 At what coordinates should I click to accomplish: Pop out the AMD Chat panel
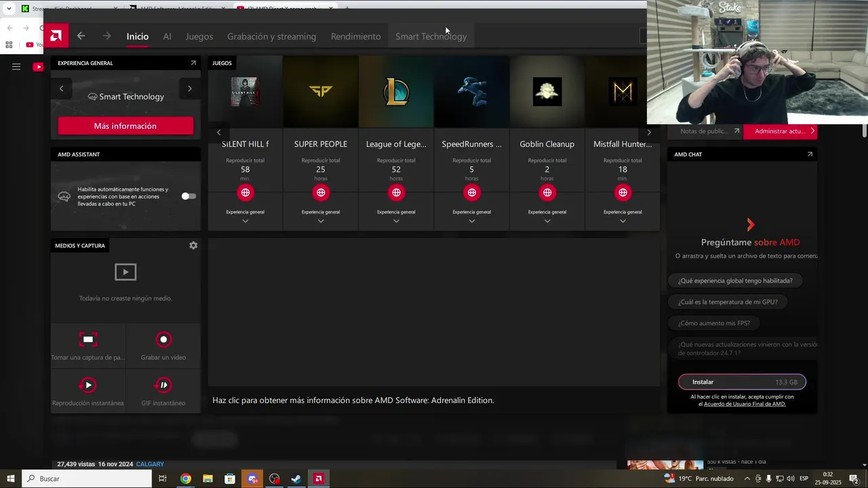click(x=810, y=155)
